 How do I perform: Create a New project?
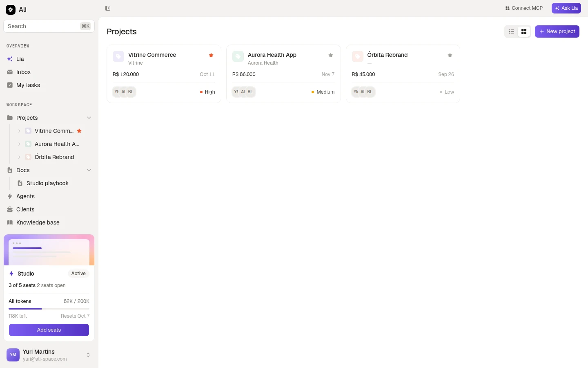click(x=557, y=31)
